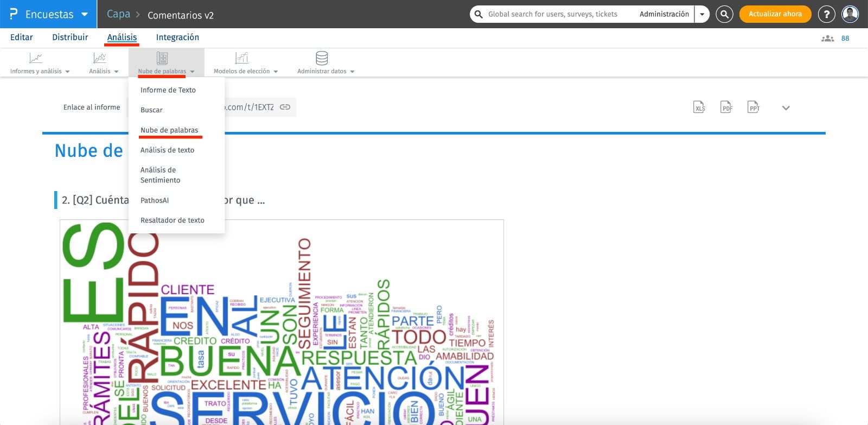
Task: Switch to the Análisis tab
Action: click(x=122, y=37)
